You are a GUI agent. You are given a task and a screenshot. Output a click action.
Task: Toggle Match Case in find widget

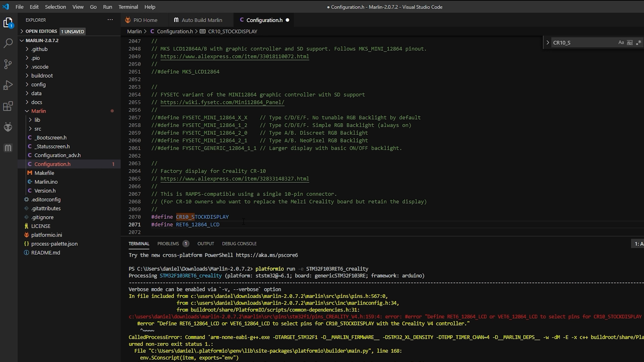[x=621, y=43]
